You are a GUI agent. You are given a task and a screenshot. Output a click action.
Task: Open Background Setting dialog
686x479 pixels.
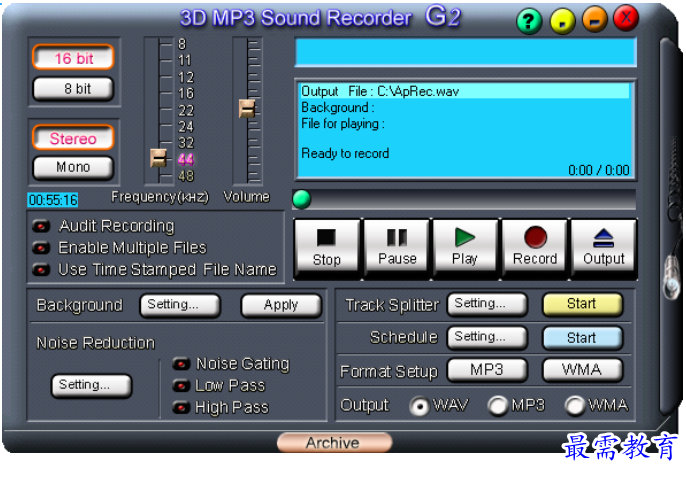pos(180,305)
